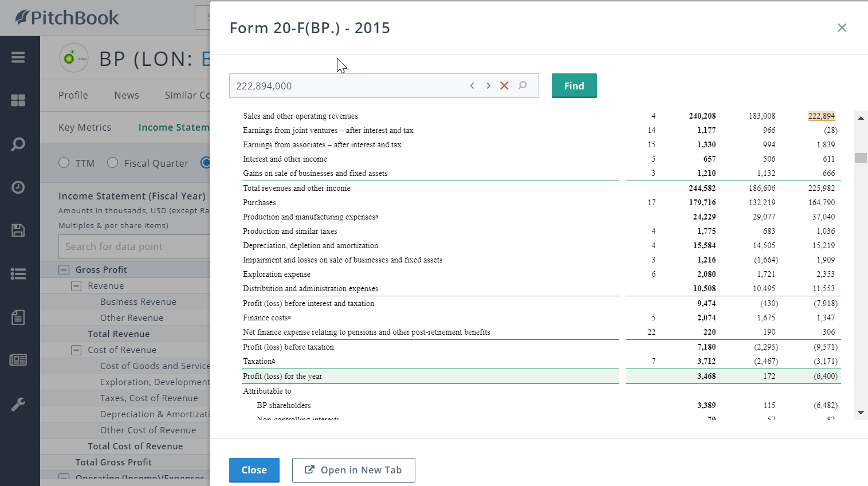868x486 pixels.
Task: Open the Similar Companies tab
Action: tap(187, 95)
